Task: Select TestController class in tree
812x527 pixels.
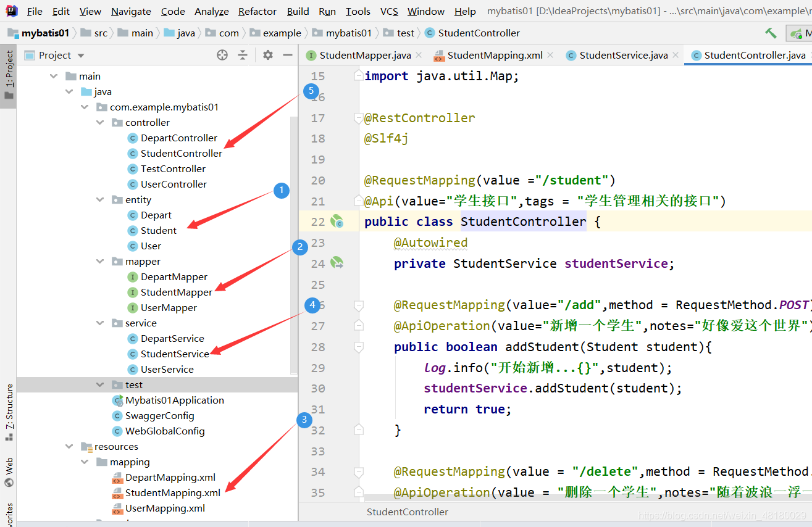Action: click(166, 168)
